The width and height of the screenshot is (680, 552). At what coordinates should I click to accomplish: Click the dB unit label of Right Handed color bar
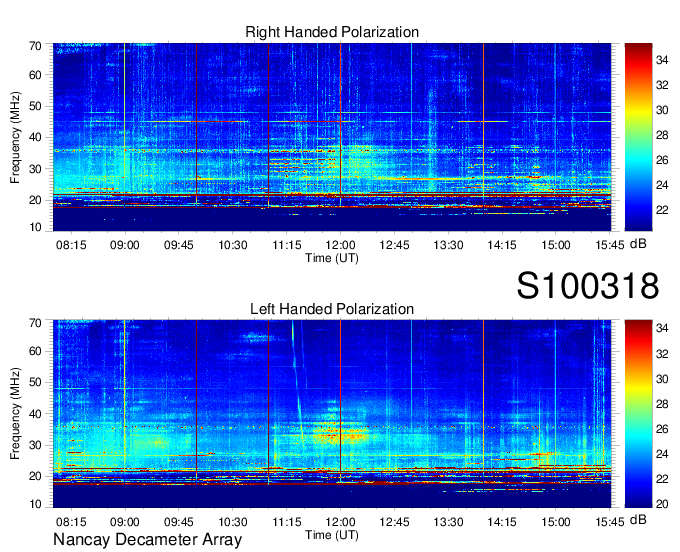coord(638,244)
